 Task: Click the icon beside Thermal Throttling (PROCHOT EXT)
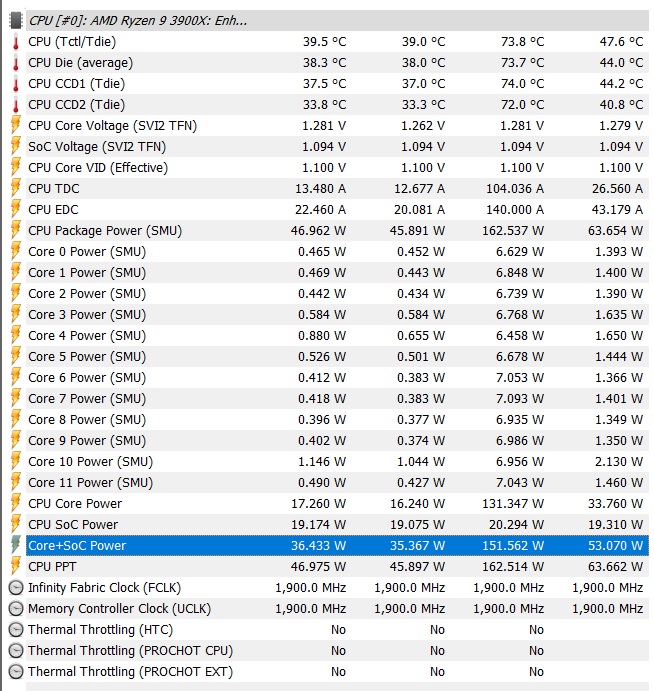[15, 672]
